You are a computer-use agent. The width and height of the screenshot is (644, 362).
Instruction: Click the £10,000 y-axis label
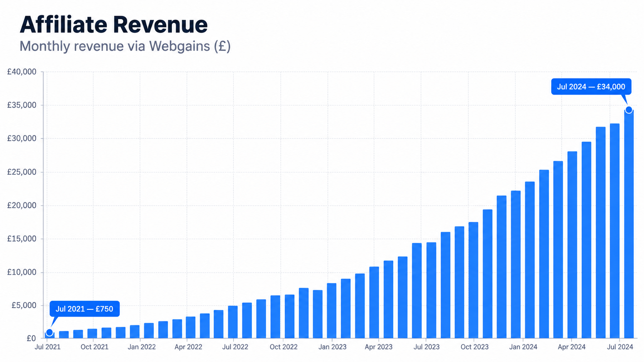[22, 272]
